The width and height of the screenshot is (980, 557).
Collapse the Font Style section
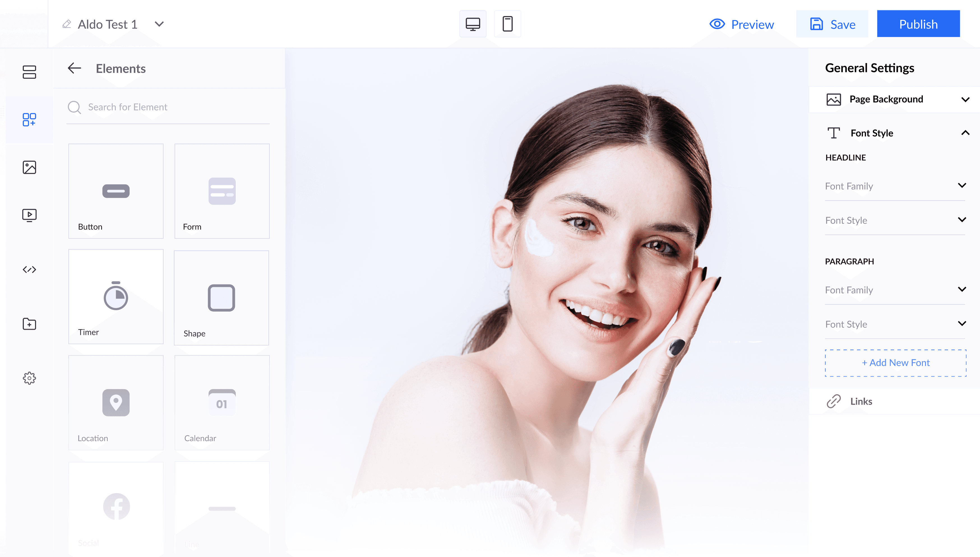[x=965, y=133]
